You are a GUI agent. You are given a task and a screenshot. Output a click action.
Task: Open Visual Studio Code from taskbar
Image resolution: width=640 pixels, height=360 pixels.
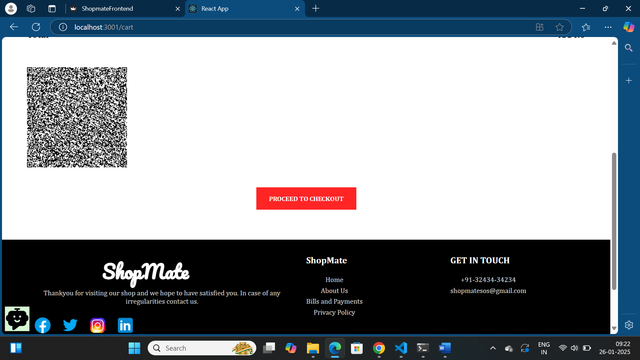[401, 348]
